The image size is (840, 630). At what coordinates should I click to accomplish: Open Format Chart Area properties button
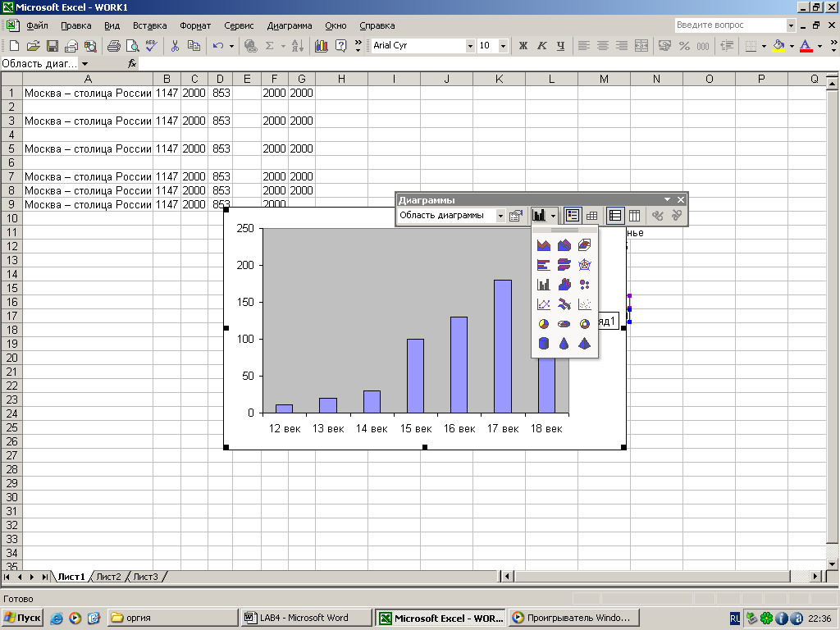pyautogui.click(x=516, y=216)
